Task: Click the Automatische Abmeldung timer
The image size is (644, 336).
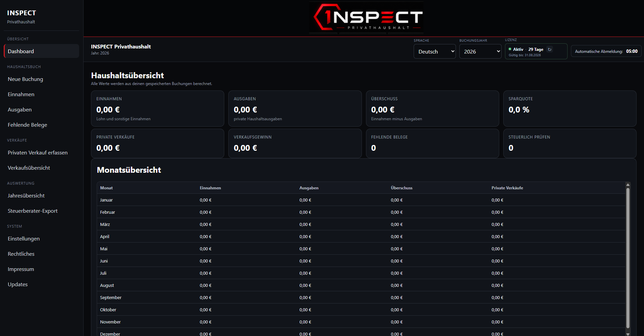Action: [606, 51]
